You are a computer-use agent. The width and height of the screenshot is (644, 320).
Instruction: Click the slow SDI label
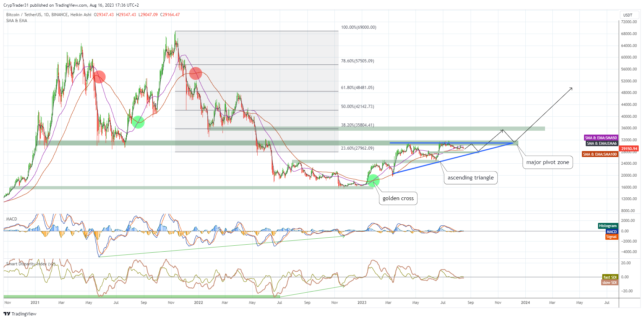[x=610, y=282]
